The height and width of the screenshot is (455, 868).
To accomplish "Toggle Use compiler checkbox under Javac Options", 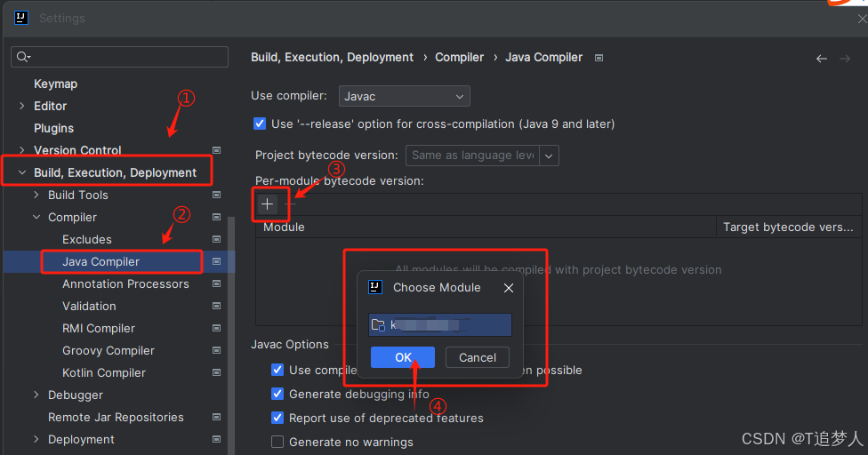I will point(277,370).
